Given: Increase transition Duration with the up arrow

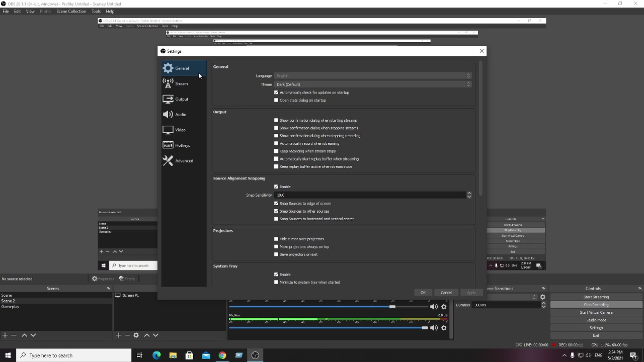Looking at the screenshot, I should coord(543,303).
